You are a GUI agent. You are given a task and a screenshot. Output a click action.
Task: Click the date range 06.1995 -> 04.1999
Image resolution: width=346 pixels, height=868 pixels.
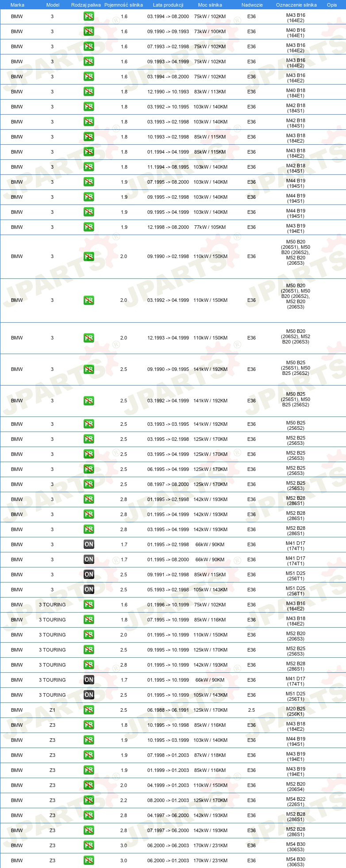tap(168, 469)
